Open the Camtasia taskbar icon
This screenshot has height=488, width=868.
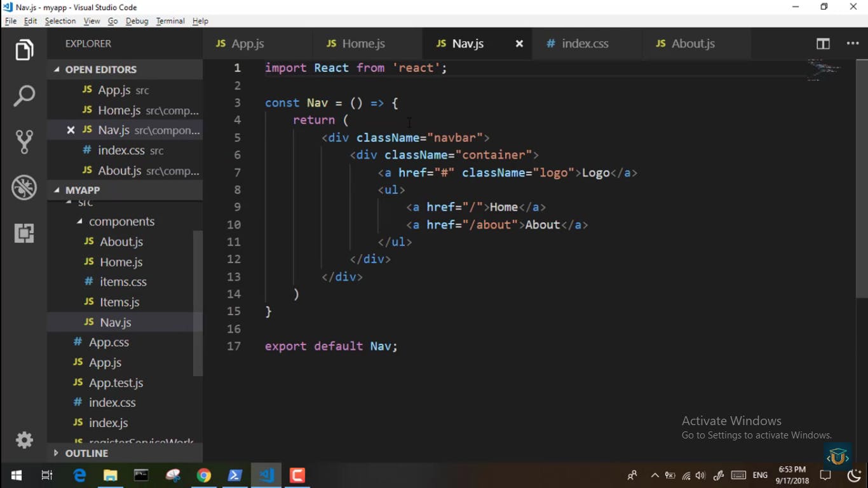(297, 475)
